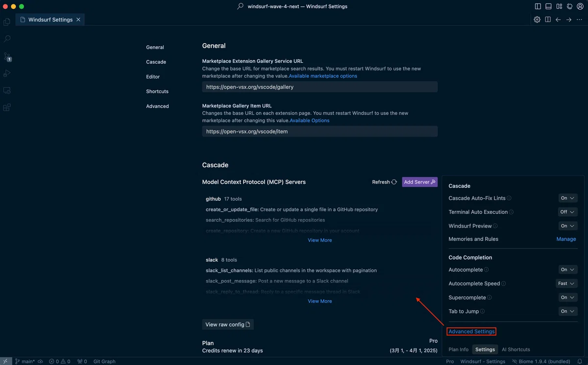The height and width of the screenshot is (365, 588).
Task: Click the sync changes cloud icon
Action: tap(40, 362)
